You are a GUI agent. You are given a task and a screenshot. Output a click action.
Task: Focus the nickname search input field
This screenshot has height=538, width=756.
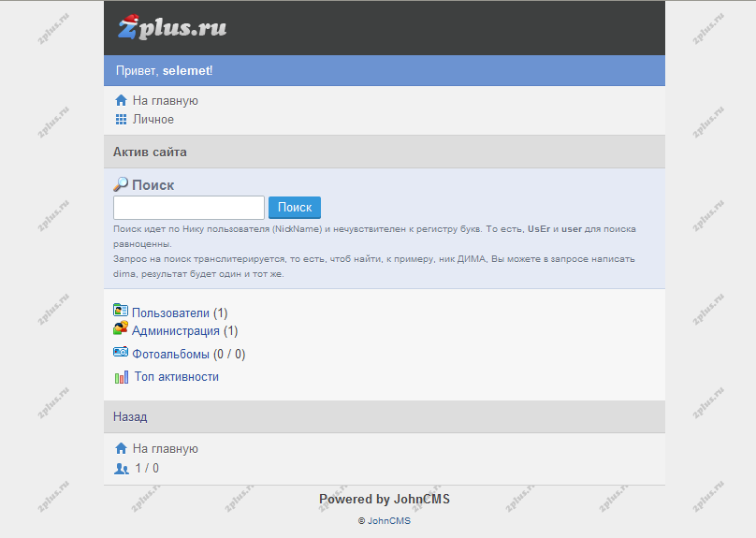[189, 208]
